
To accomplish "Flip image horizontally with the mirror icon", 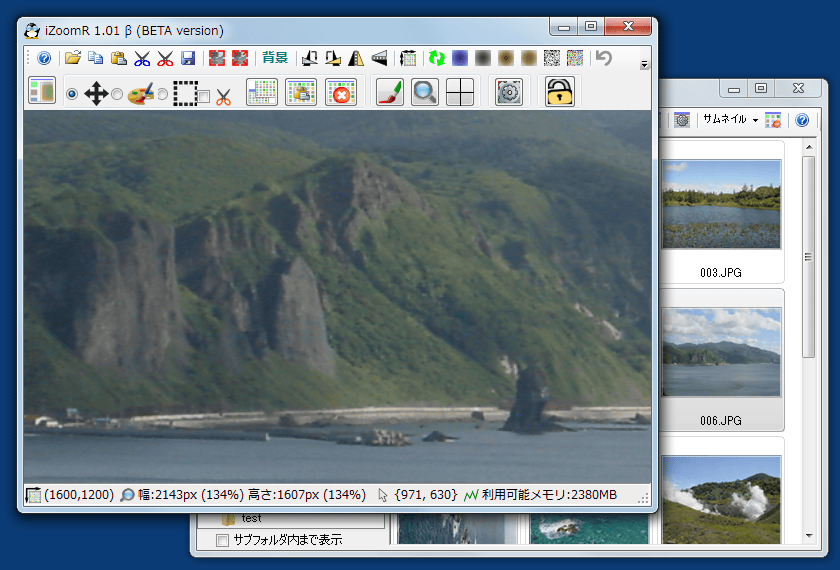I will pos(356,58).
